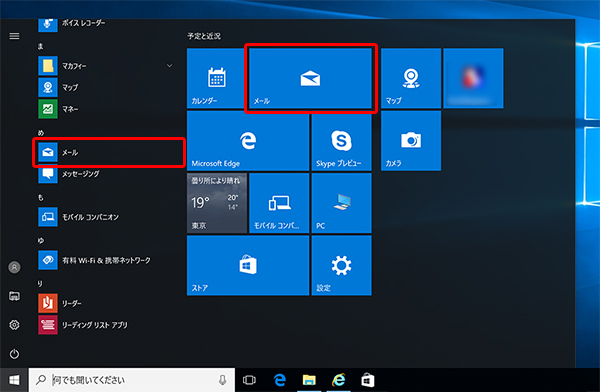Open the ストア tile
The height and width of the screenshot is (392, 600).
pos(248,265)
